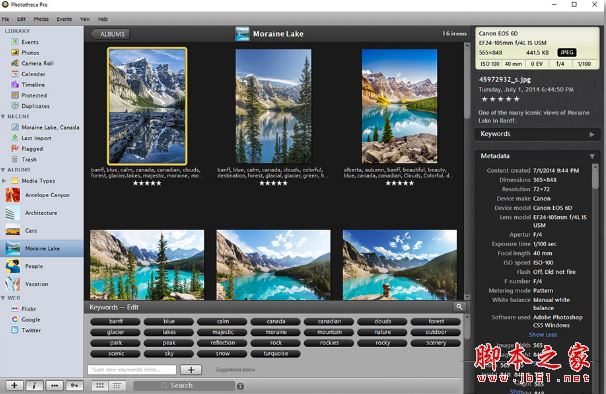Switch to list view

click(117, 385)
